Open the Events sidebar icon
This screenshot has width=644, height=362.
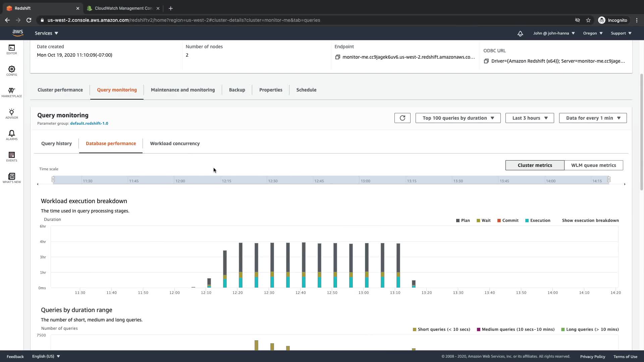point(12,157)
